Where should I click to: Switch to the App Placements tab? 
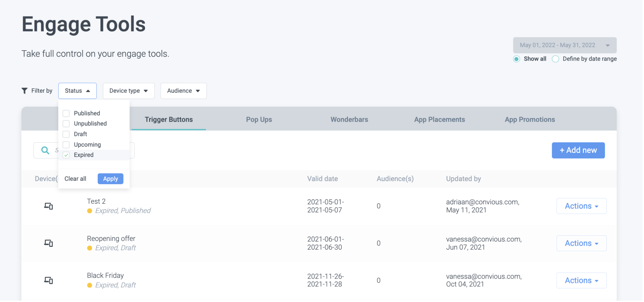[x=439, y=120]
